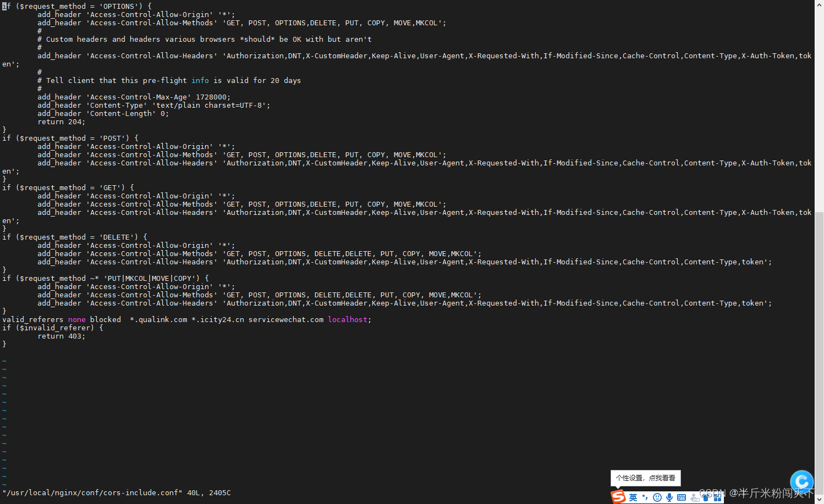Image resolution: width=824 pixels, height=504 pixels.
Task: Click the 'POST' request_method condition line
Action: (70, 139)
